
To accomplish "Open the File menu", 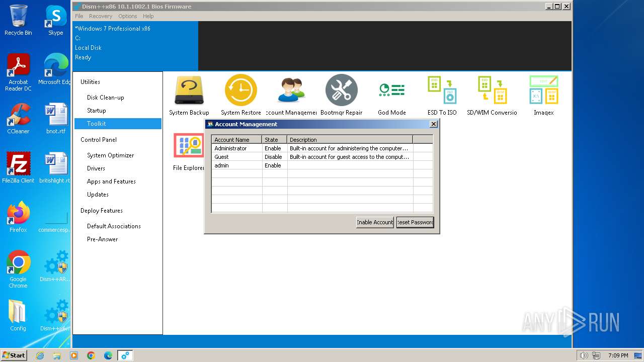I will 79,16.
